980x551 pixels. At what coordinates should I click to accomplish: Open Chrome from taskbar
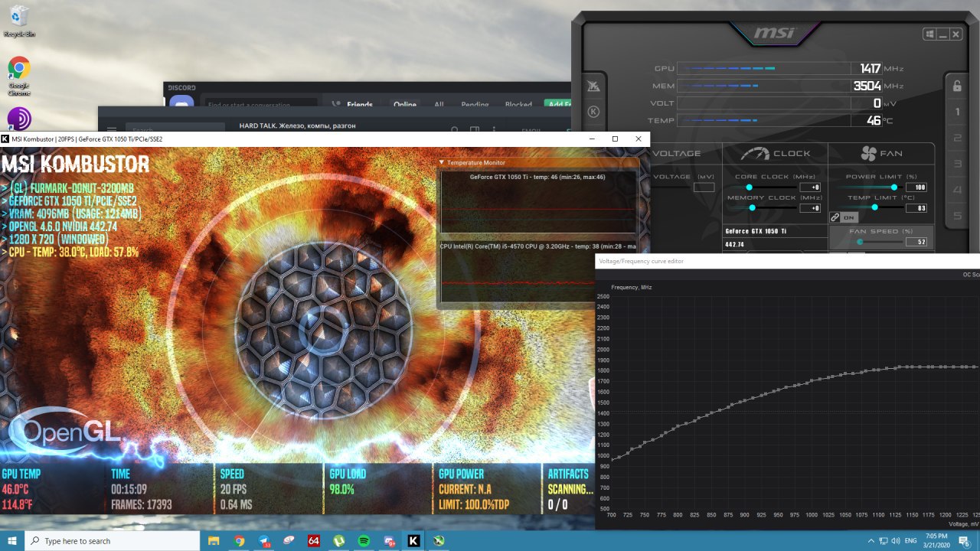(239, 540)
